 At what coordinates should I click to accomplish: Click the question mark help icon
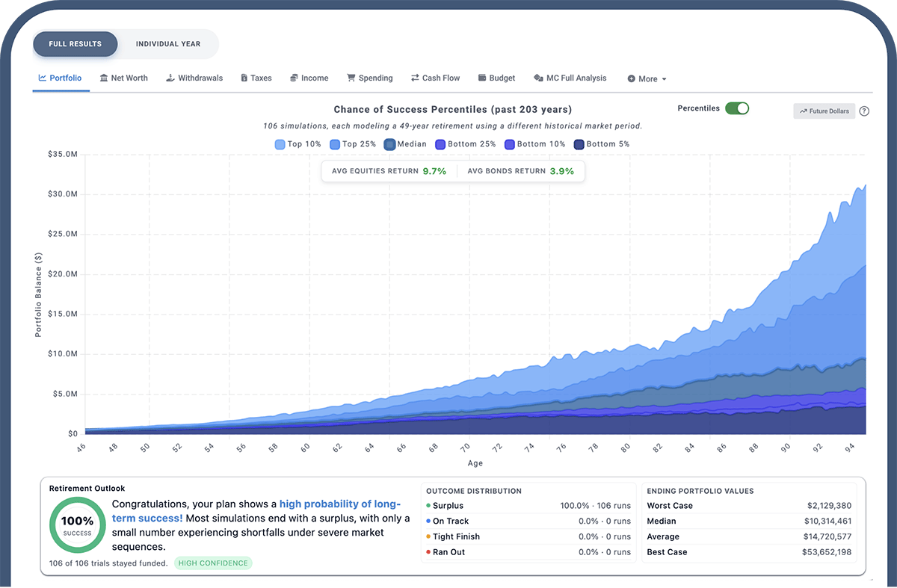[x=865, y=111]
